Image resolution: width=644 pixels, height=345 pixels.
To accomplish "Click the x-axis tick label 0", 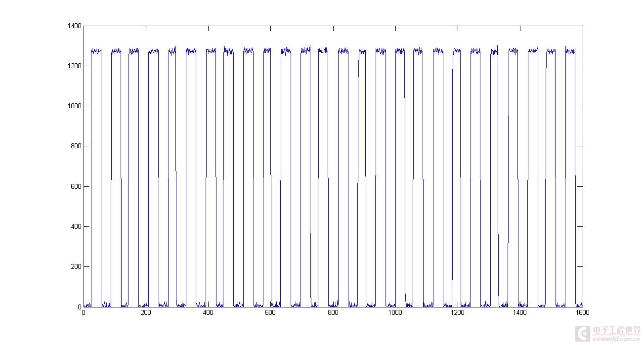I will (84, 313).
